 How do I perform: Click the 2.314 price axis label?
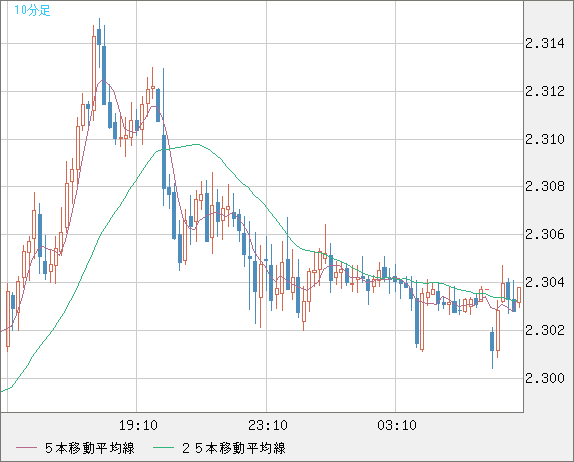tap(545, 44)
